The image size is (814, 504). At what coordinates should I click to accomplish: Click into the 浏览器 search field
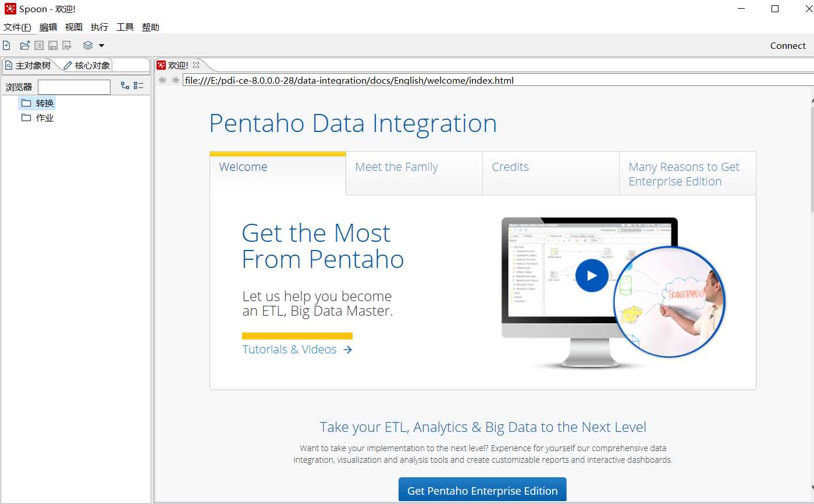coord(74,87)
